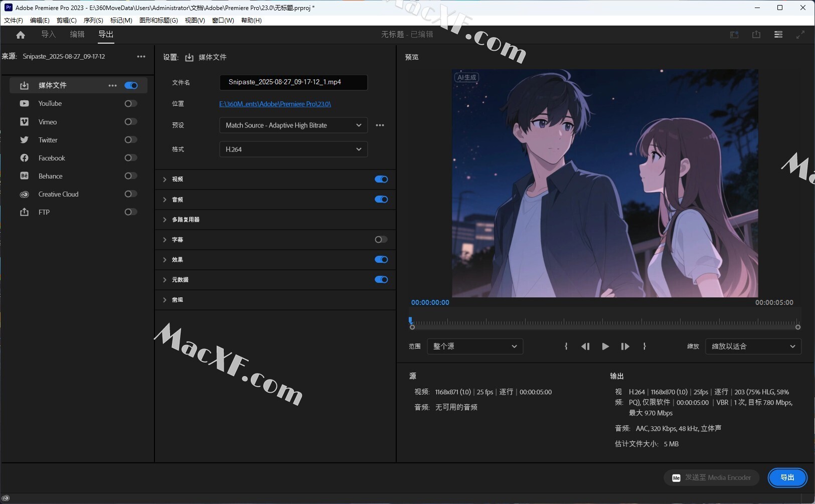Open the 范围 整个源 dropdown
This screenshot has height=504, width=815.
click(475, 347)
